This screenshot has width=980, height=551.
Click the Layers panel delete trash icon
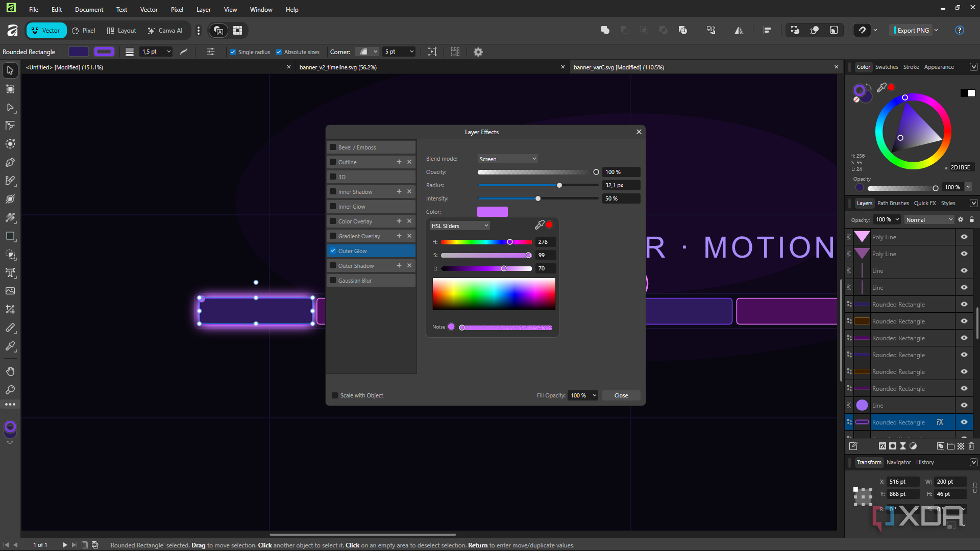pyautogui.click(x=971, y=446)
